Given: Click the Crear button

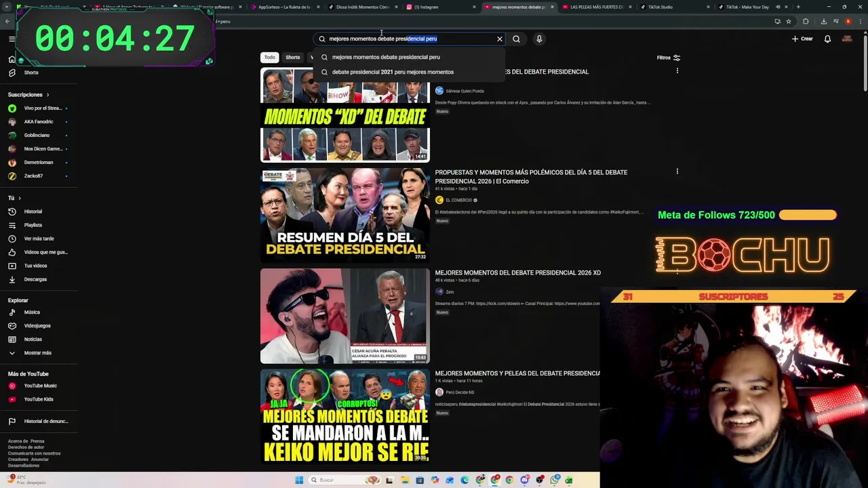Looking at the screenshot, I should click(x=802, y=39).
